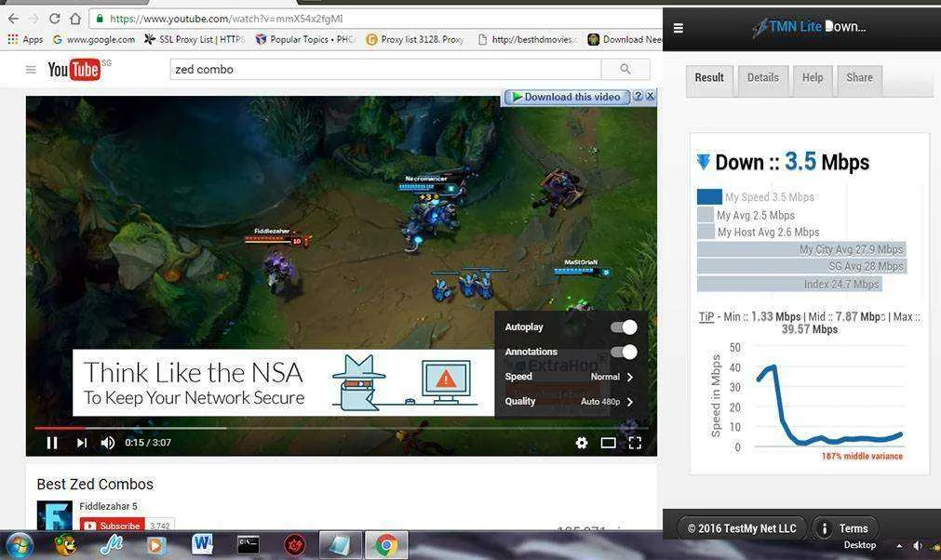Show hidden tray icons arrow
941x560 pixels.
tap(899, 546)
